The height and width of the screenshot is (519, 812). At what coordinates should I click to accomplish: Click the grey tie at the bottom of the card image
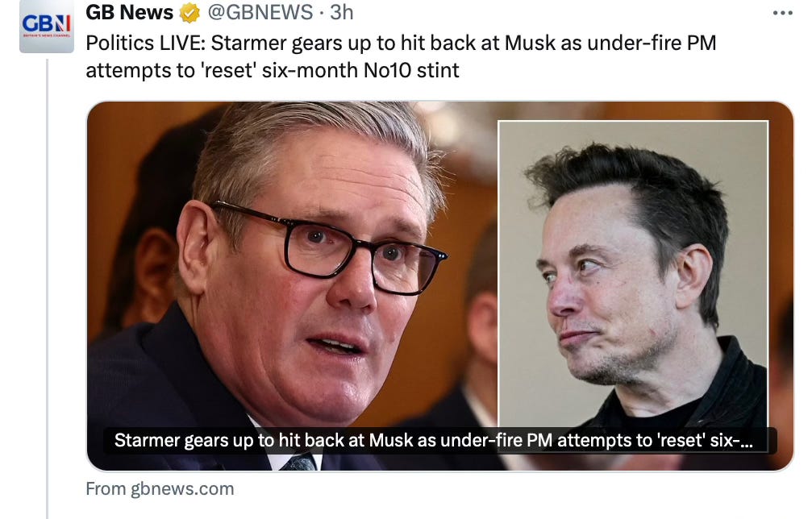[299, 462]
